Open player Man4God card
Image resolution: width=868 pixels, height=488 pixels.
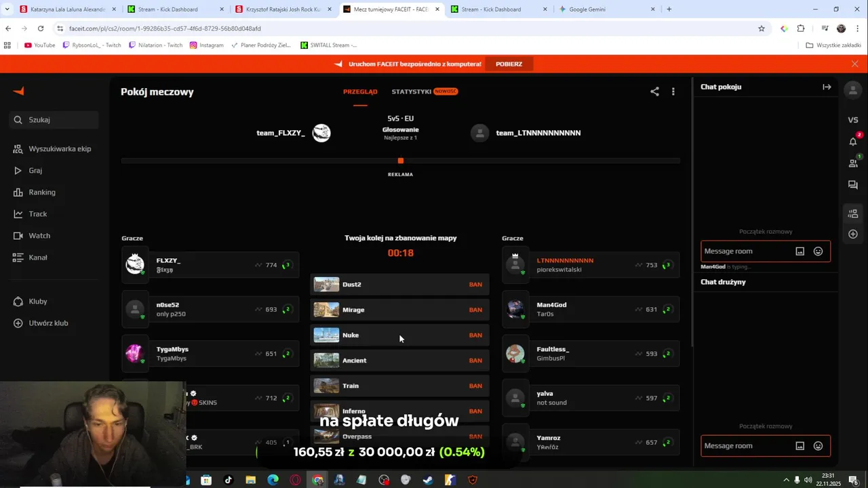click(x=591, y=310)
